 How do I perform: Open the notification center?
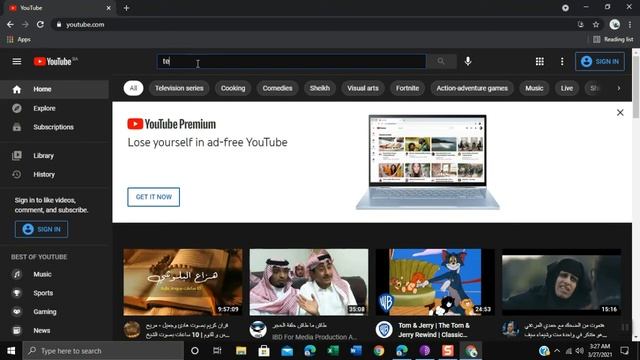click(624, 351)
